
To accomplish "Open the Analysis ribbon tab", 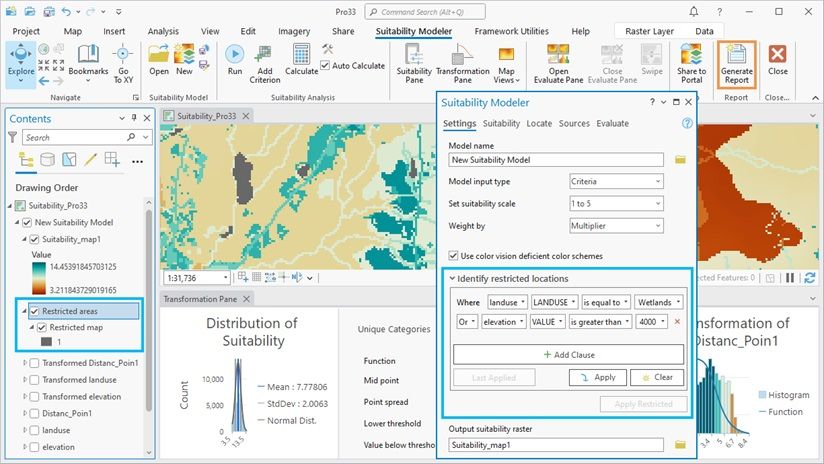I will [163, 32].
